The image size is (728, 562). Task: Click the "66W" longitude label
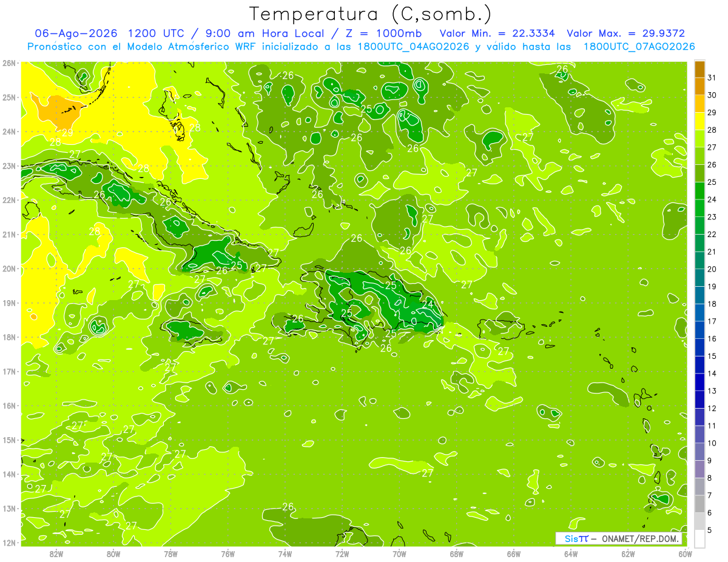(513, 554)
